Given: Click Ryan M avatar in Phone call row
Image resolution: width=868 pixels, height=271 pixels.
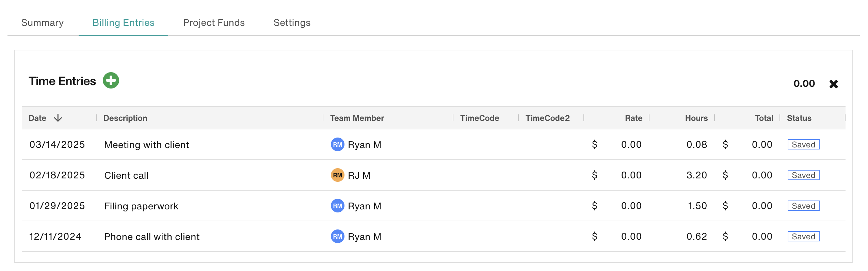Looking at the screenshot, I should pyautogui.click(x=337, y=236).
